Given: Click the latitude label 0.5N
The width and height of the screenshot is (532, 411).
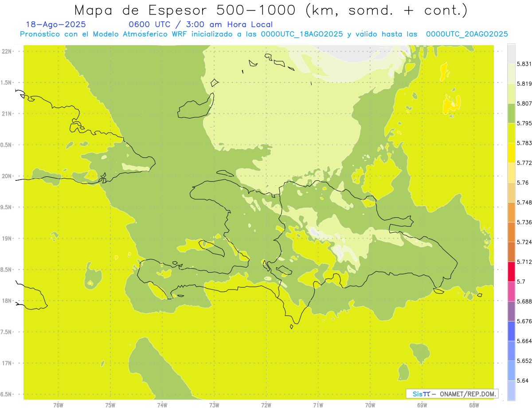Looking at the screenshot, I should point(7,145).
